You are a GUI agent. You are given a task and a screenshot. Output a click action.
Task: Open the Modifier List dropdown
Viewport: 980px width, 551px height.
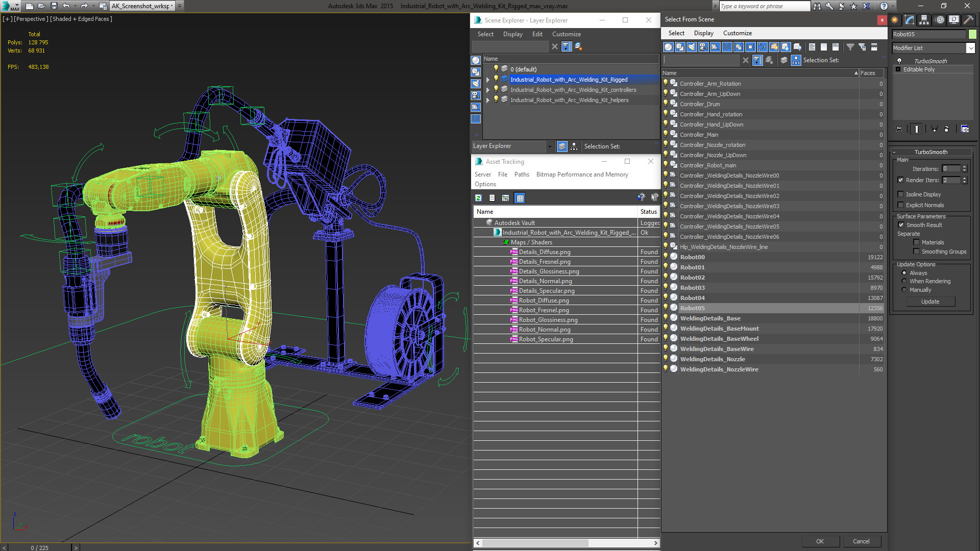pos(970,48)
